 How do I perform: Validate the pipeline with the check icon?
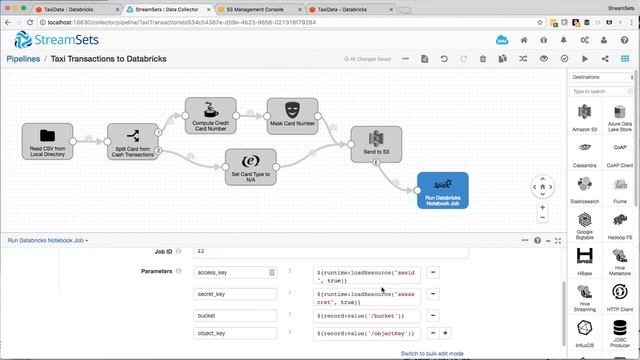[564, 59]
